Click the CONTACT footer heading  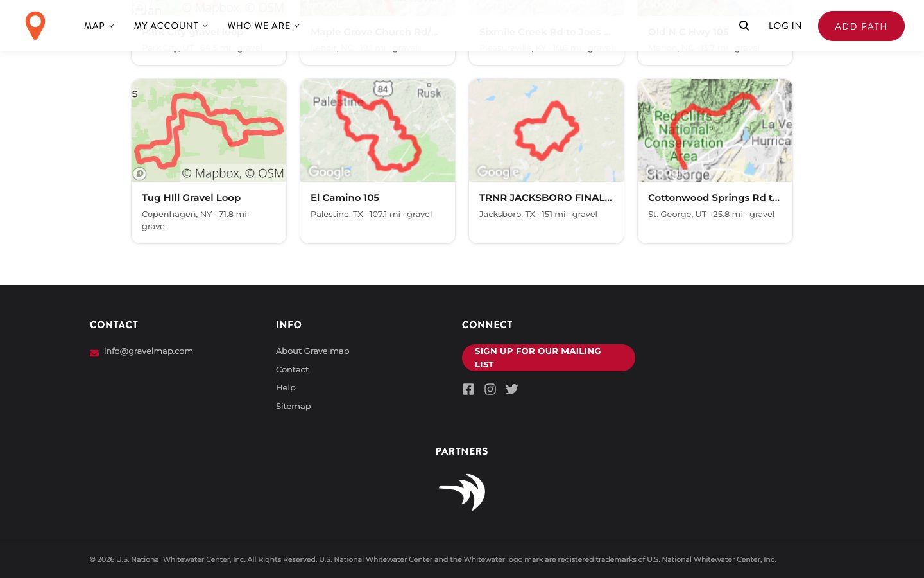(x=114, y=325)
